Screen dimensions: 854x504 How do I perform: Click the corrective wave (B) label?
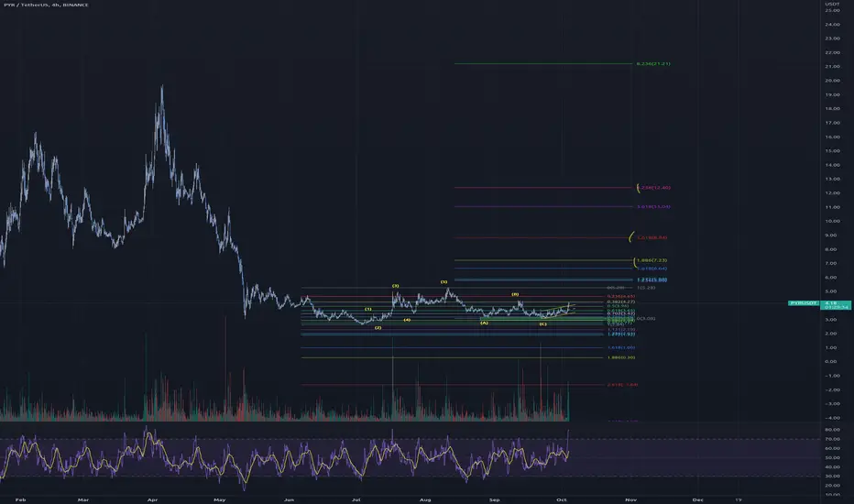[x=515, y=294]
